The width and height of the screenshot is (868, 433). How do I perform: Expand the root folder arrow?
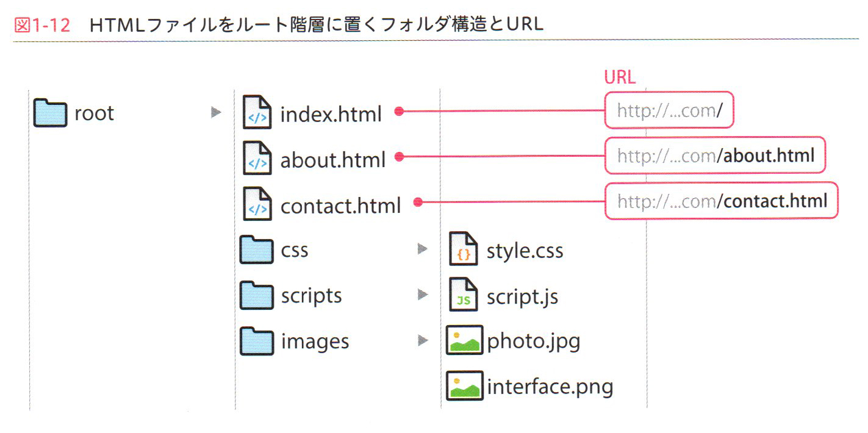click(x=215, y=112)
